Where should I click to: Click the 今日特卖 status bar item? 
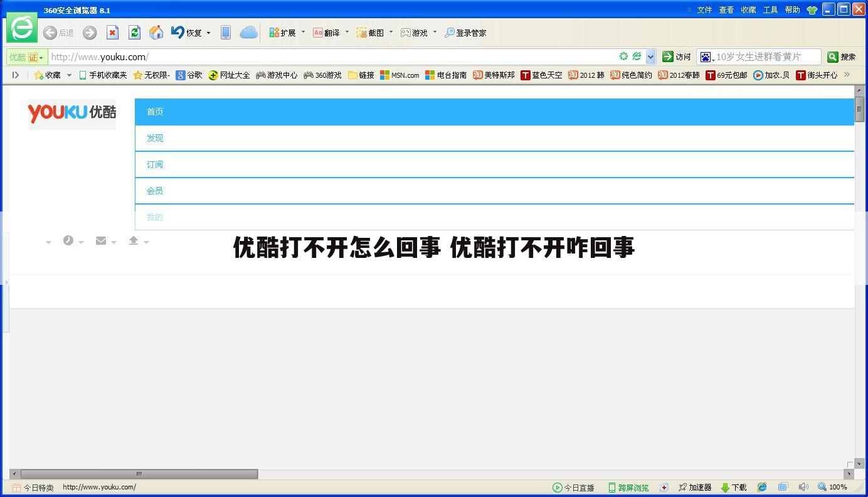tap(33, 488)
